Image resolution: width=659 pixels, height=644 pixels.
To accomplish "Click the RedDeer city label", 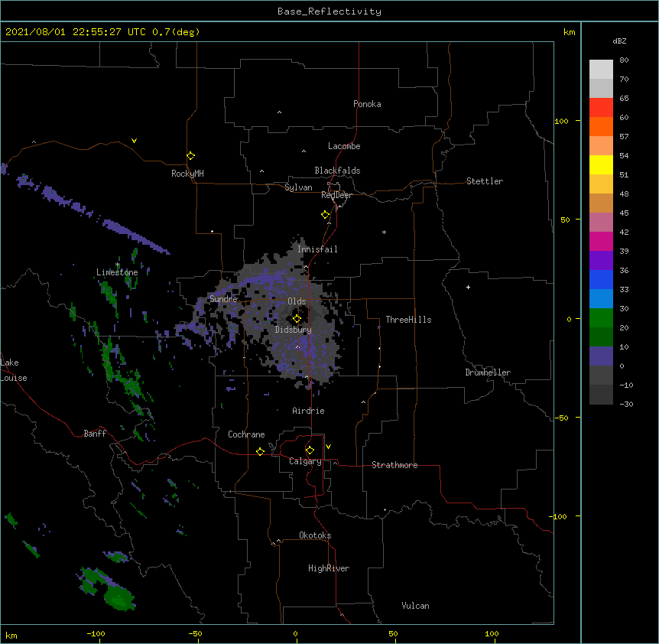I will pyautogui.click(x=336, y=195).
